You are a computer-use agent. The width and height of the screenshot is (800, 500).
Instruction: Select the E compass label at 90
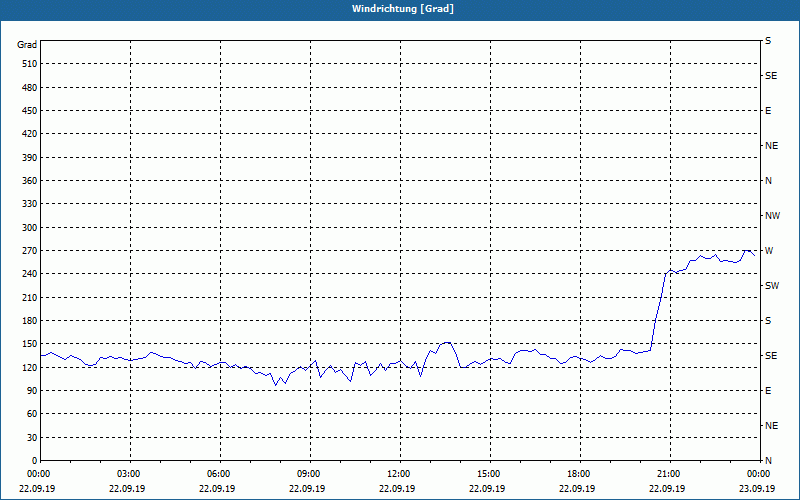coord(768,391)
